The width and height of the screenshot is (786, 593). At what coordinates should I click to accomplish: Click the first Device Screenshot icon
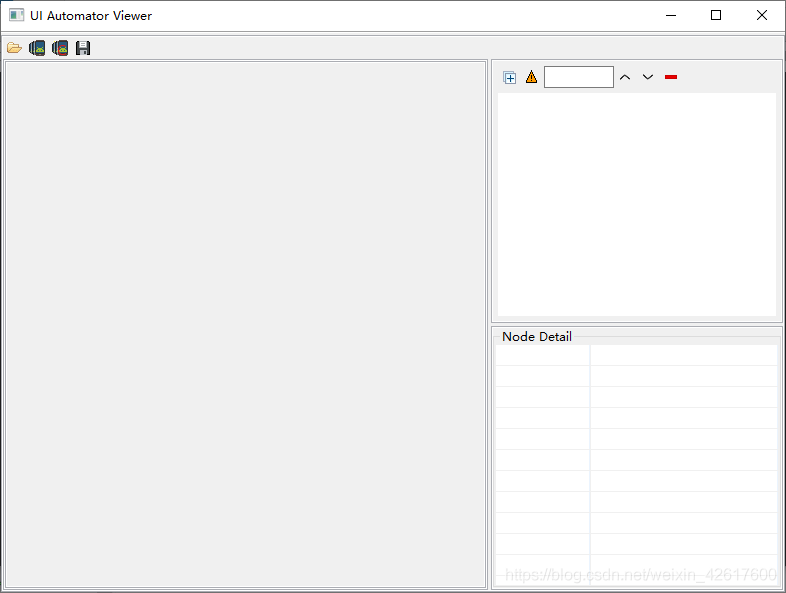pos(37,48)
